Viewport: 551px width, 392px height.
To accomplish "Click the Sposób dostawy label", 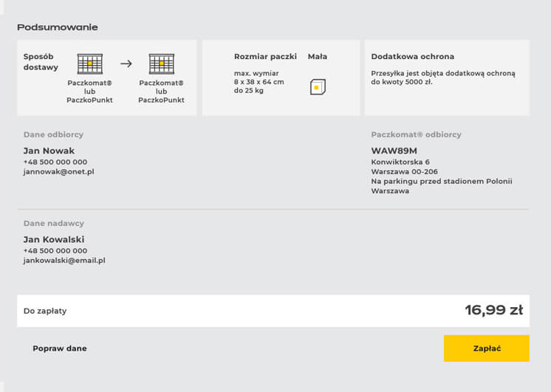I will (x=41, y=62).
